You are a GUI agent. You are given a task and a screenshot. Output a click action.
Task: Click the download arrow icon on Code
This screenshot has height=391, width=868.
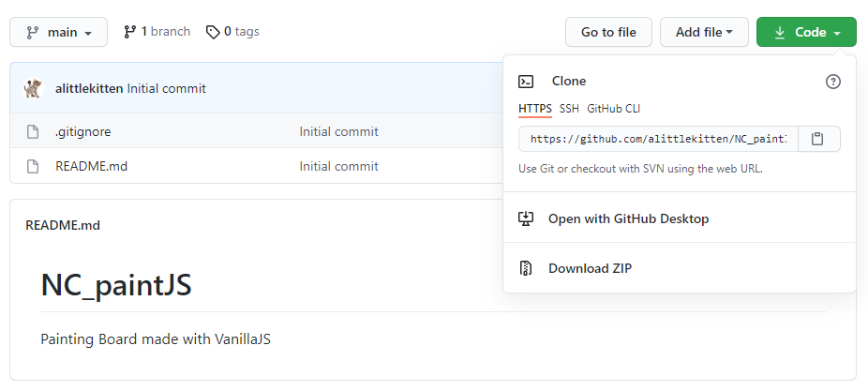click(x=780, y=33)
